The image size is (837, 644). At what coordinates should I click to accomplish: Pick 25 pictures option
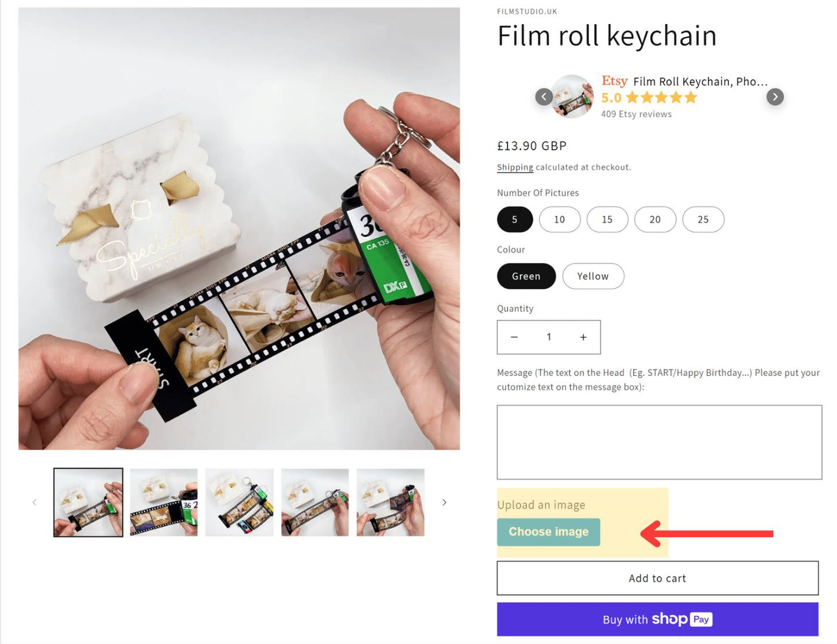pos(703,219)
